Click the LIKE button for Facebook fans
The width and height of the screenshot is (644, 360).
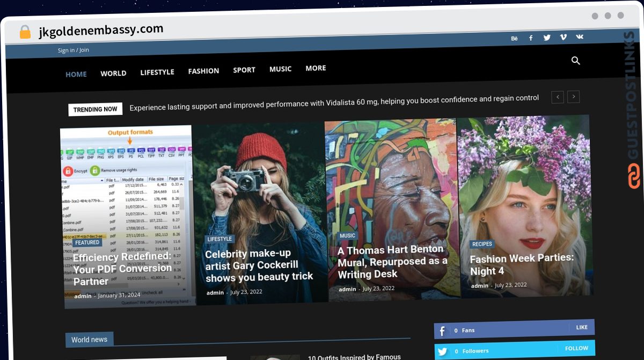point(582,327)
